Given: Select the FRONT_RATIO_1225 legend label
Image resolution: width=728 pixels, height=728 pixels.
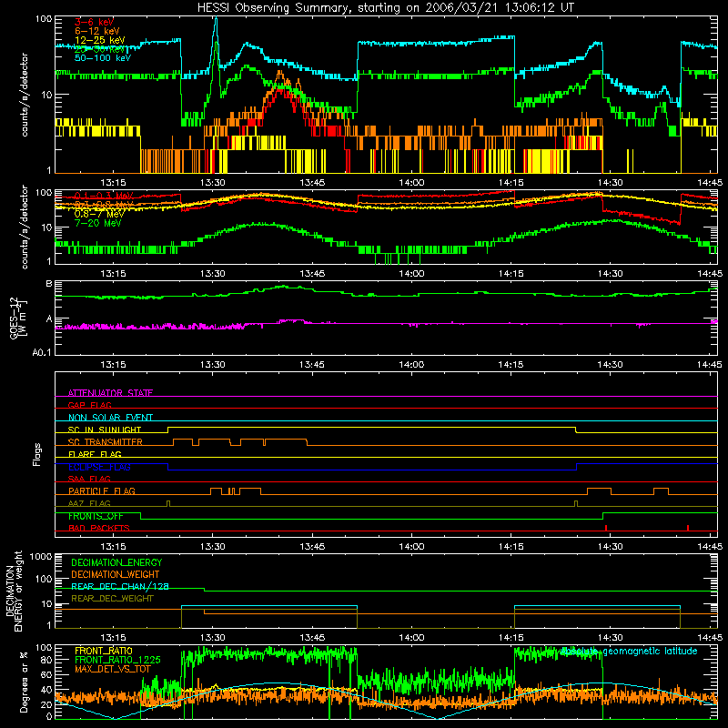Looking at the screenshot, I should coord(117,660).
